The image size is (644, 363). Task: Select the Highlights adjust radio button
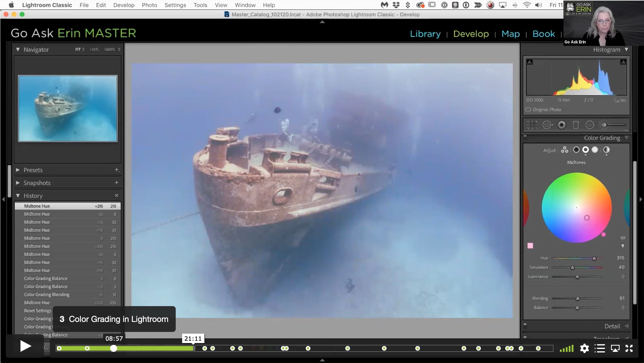point(595,150)
